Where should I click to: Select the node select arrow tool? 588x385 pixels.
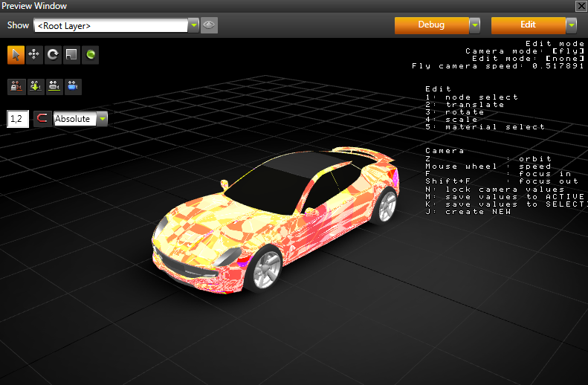point(16,54)
